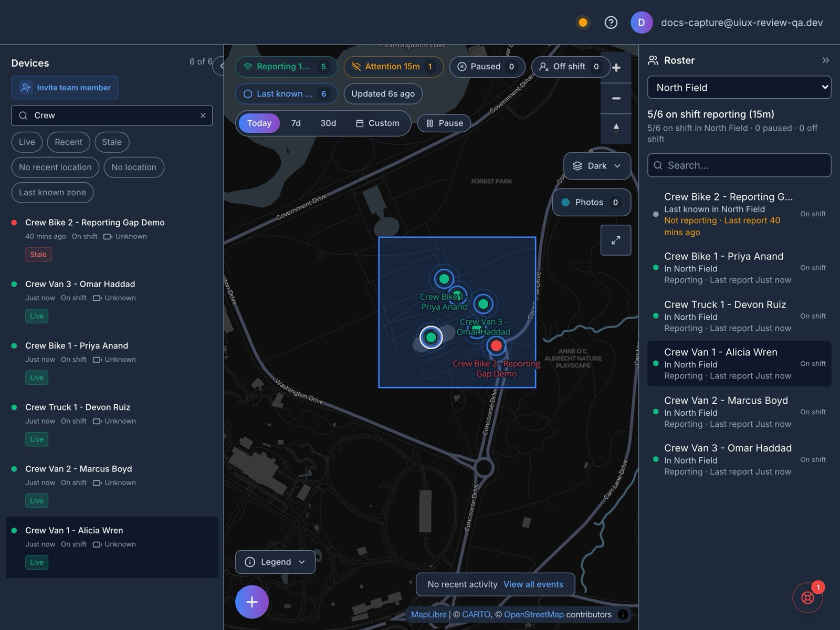Toggle the Attention 15m filter chip

point(393,67)
